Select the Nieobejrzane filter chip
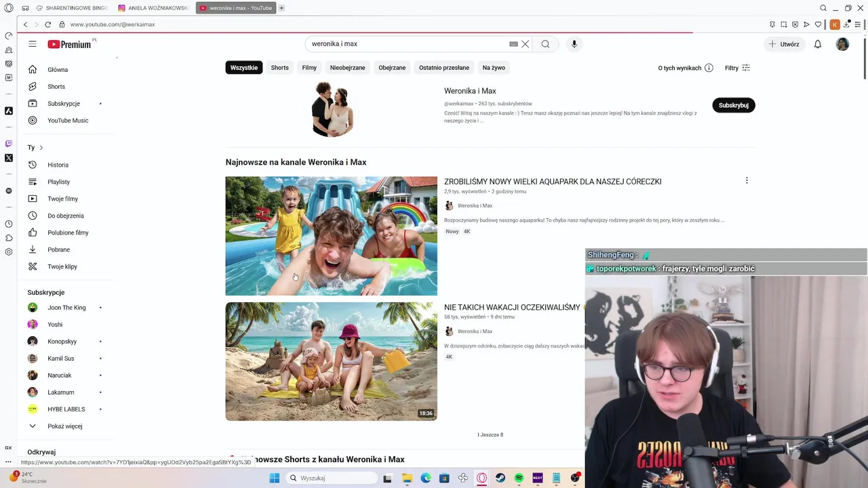 tap(348, 68)
